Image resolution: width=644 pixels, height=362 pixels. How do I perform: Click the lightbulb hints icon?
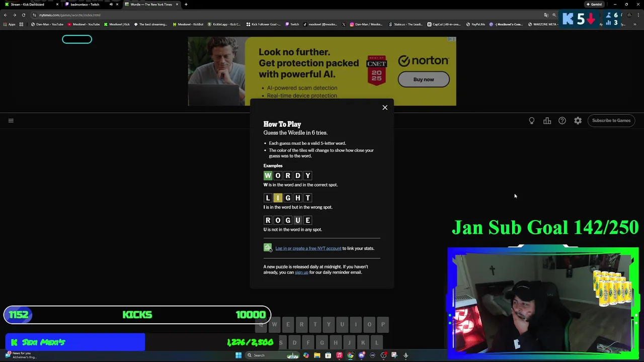(532, 121)
